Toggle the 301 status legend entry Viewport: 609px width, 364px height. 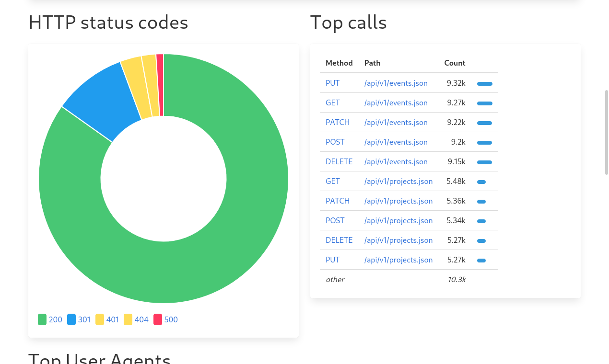(x=79, y=319)
